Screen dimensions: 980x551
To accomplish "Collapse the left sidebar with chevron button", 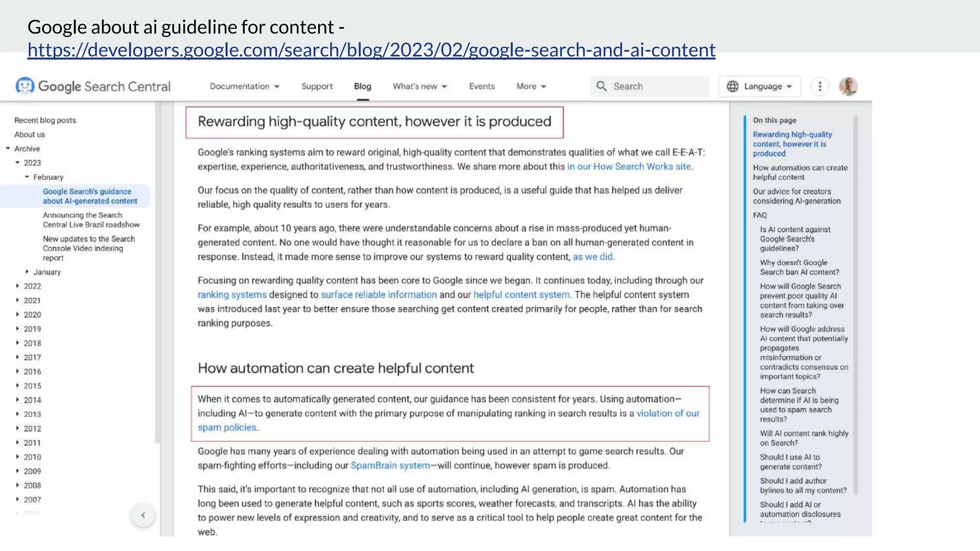I will coord(143,515).
